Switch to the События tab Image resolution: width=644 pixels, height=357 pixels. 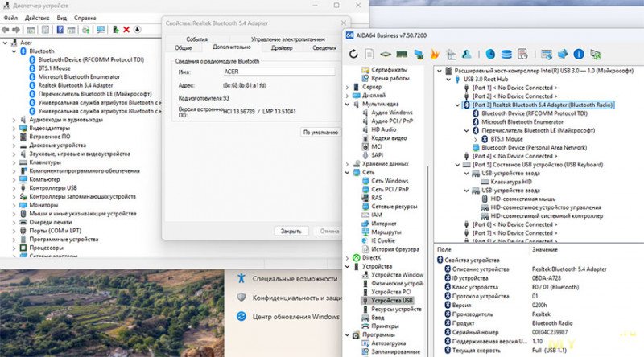point(196,39)
